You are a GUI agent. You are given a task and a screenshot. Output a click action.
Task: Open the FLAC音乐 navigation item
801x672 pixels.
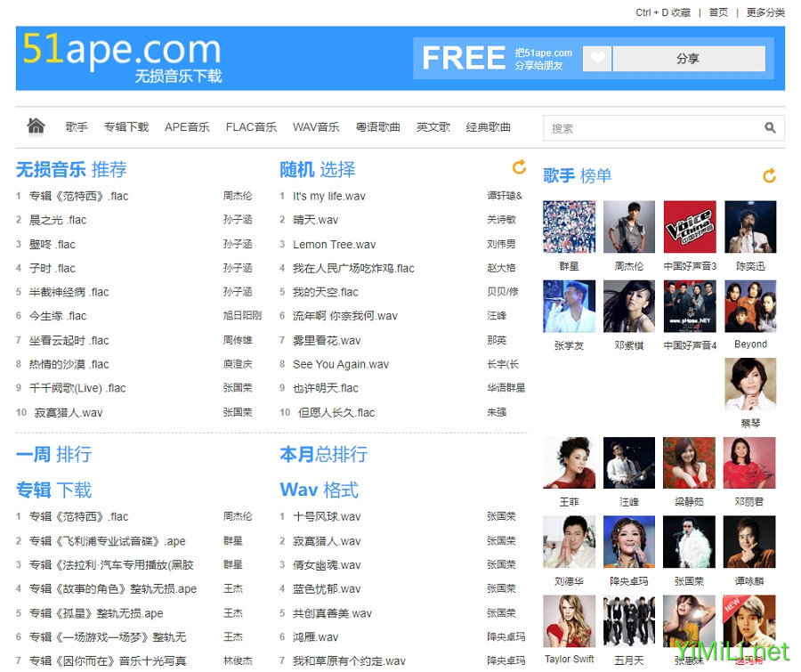[x=251, y=127]
